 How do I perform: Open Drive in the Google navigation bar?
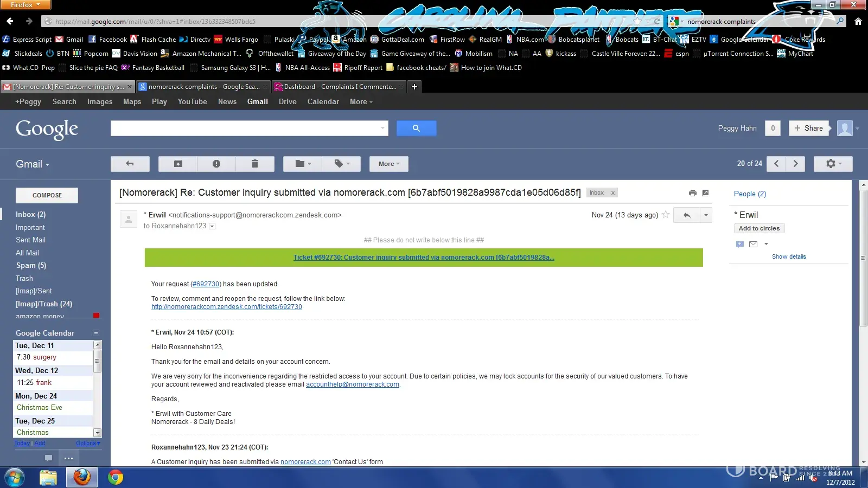click(288, 101)
